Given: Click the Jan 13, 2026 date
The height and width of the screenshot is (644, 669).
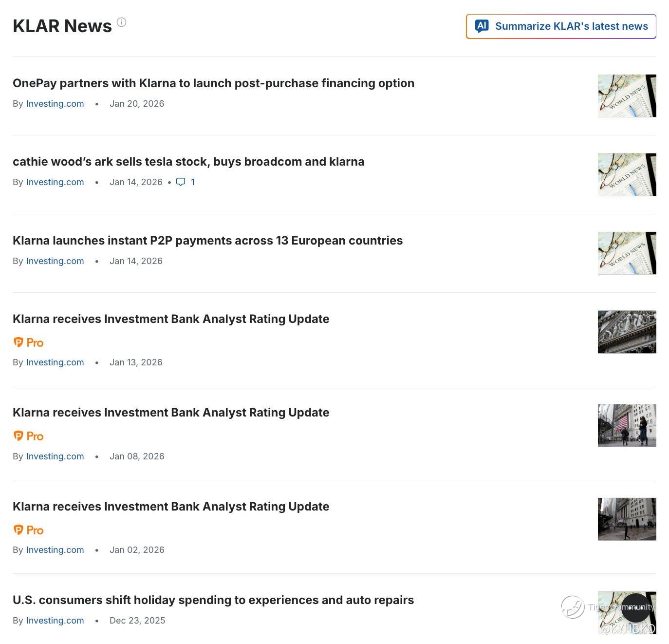Looking at the screenshot, I should click(x=136, y=362).
